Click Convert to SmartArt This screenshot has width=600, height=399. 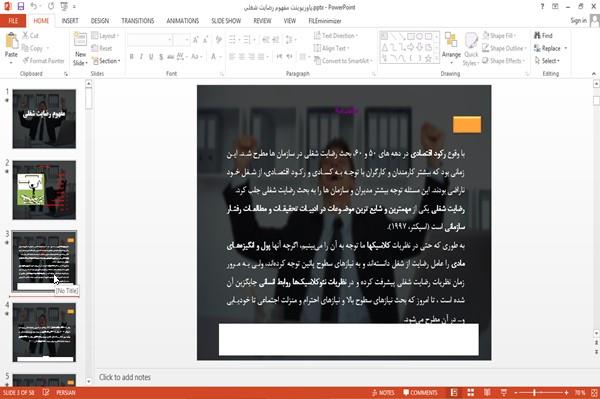[x=343, y=61]
